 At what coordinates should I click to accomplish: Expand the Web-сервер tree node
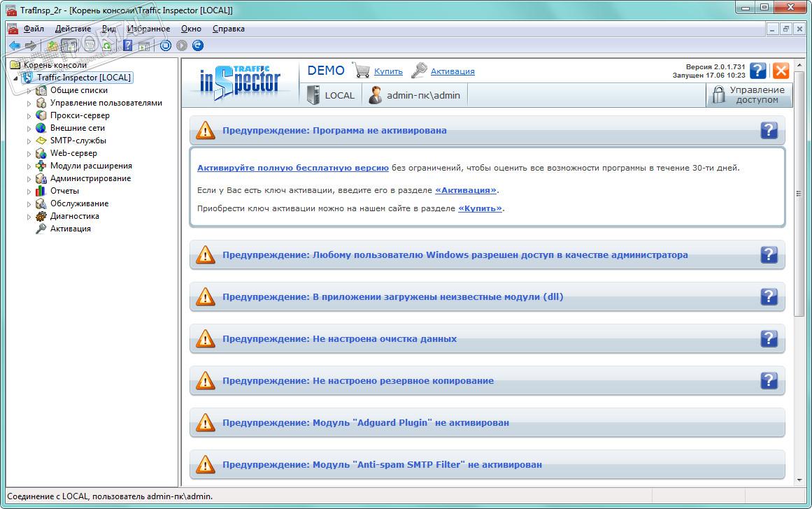point(29,154)
